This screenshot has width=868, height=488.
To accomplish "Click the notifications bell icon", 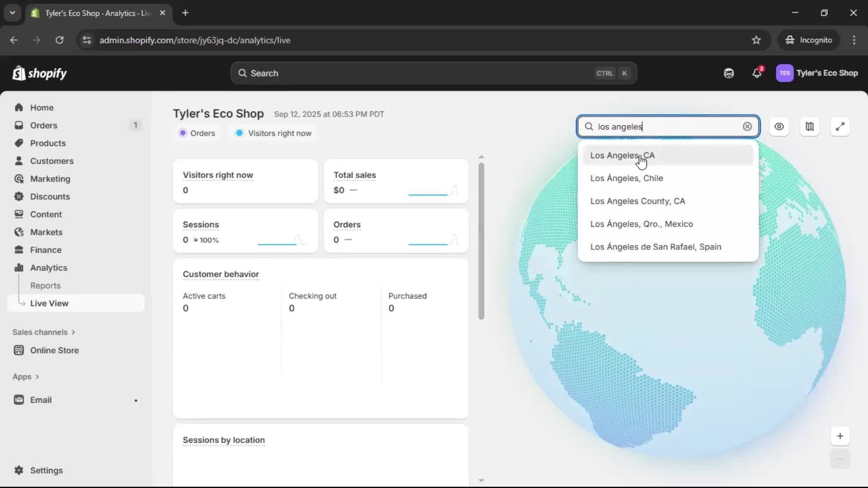I will (757, 73).
